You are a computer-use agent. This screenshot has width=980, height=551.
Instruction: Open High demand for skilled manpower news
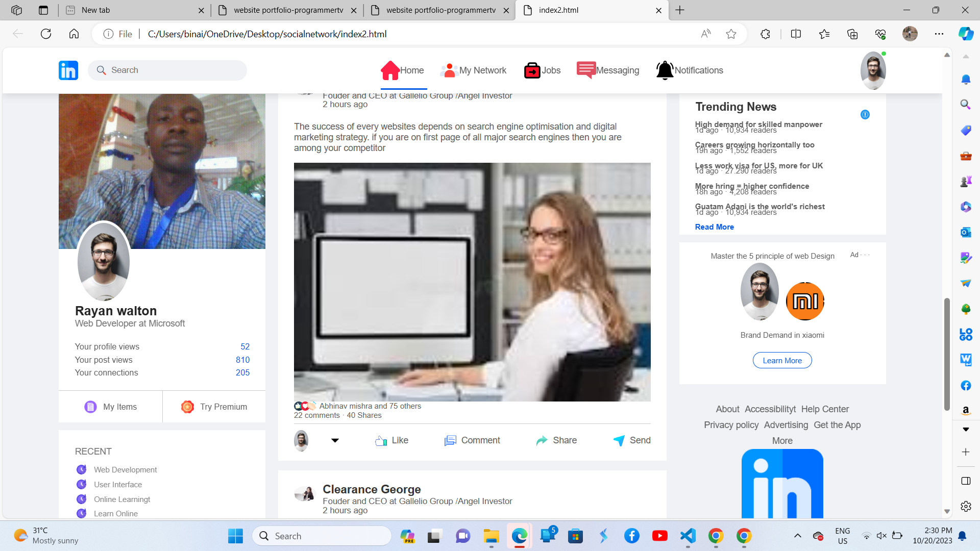(x=758, y=124)
